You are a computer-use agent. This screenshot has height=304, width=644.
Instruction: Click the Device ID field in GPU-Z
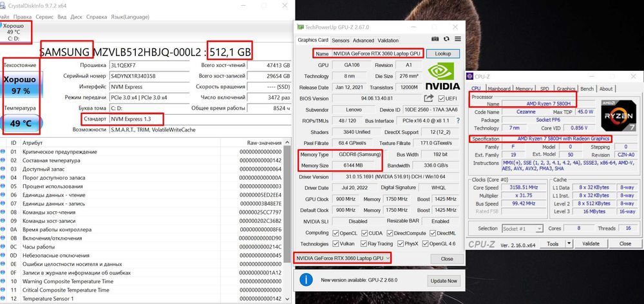tap(430, 109)
